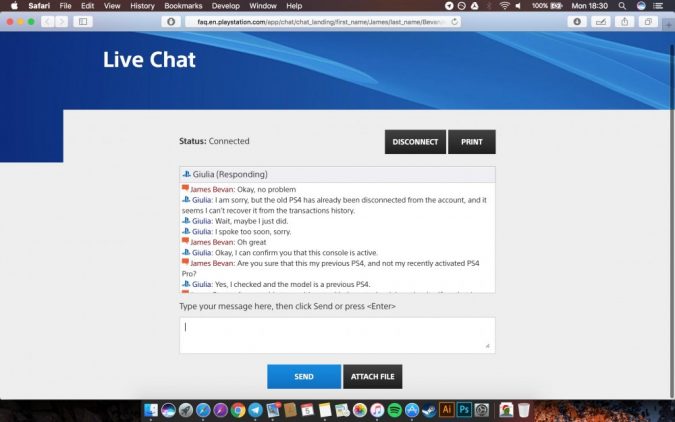Click inside the chat message text box
Viewport: 675px width, 422px height.
336,335
